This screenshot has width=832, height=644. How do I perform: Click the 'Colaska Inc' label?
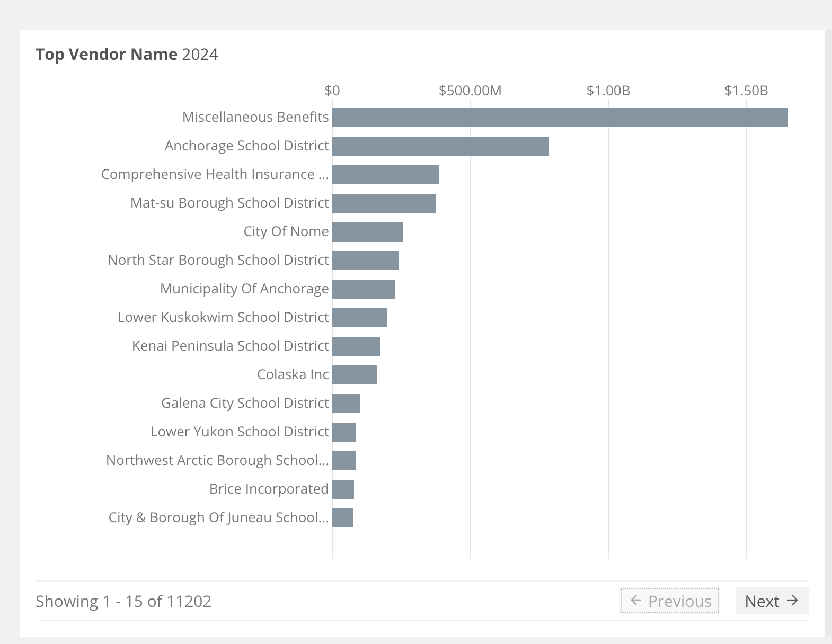293,374
